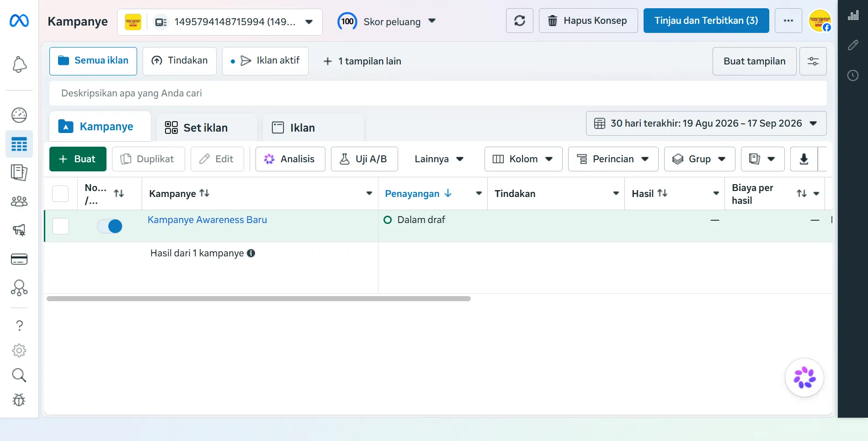868x441 pixels.
Task: Open the Kolom columns dropdown
Action: click(523, 159)
